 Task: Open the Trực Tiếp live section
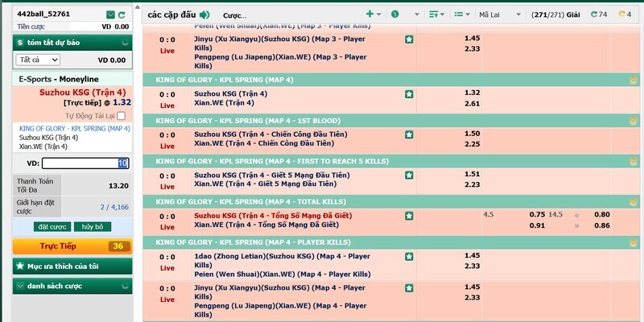[72, 246]
